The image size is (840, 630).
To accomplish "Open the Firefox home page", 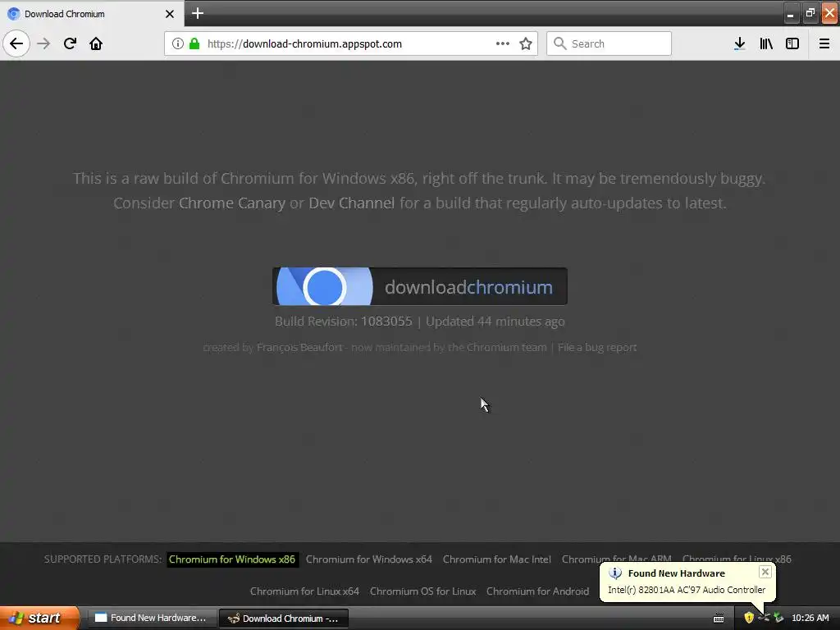I will (96, 43).
